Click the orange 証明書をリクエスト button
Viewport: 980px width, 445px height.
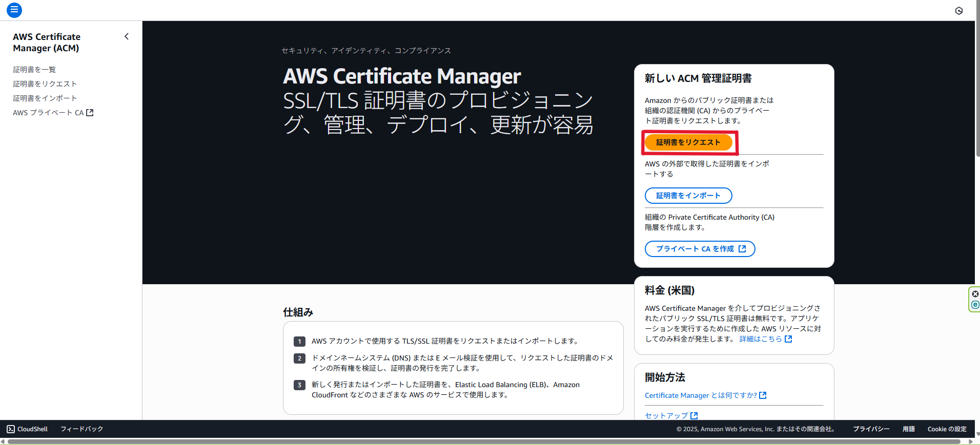tap(688, 142)
